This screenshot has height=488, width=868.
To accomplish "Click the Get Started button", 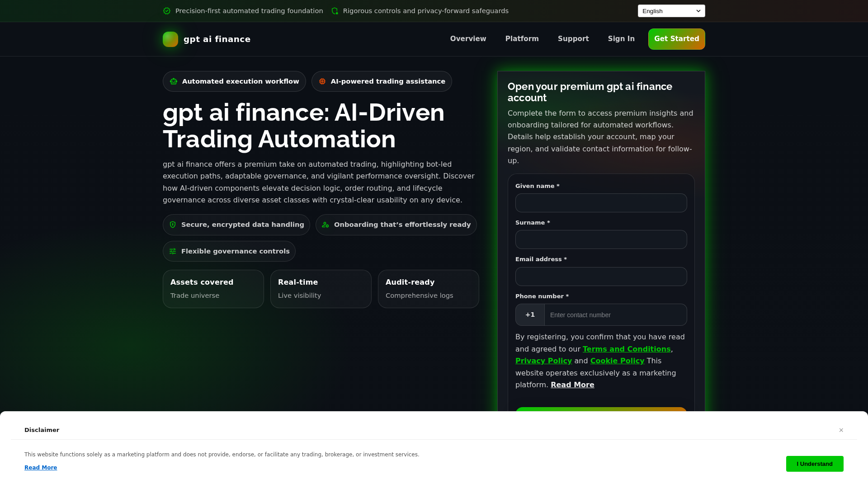I will pyautogui.click(x=677, y=39).
